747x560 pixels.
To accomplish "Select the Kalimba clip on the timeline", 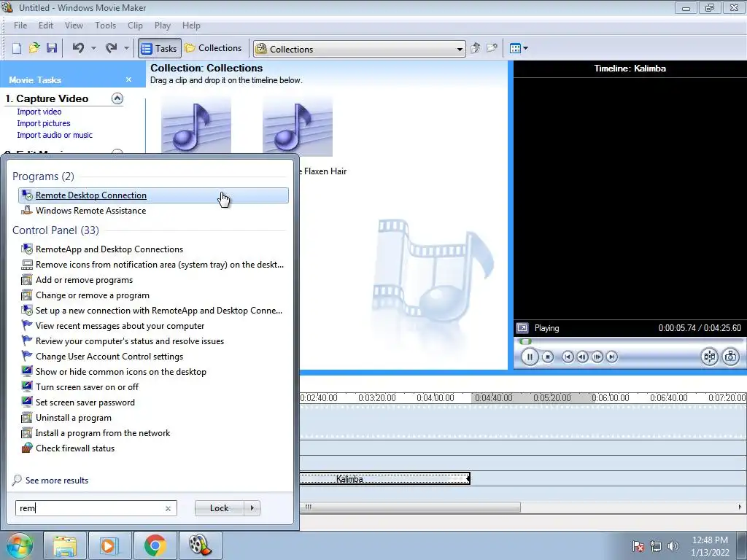I will click(384, 478).
